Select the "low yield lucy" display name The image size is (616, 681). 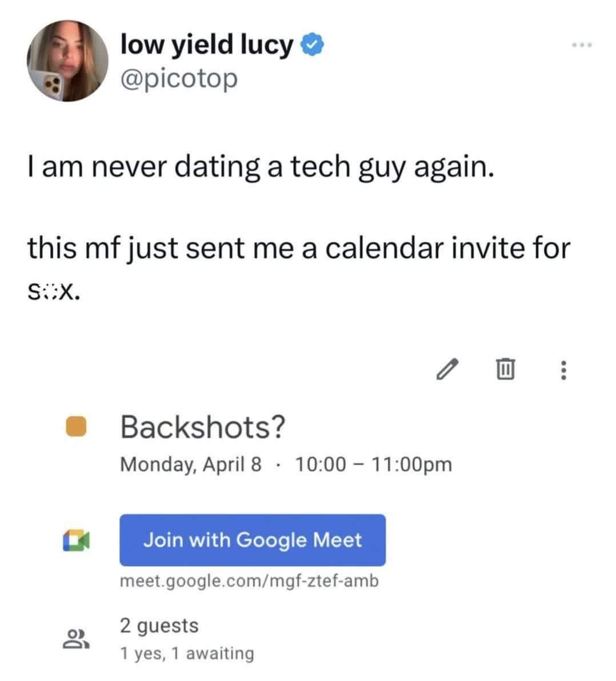[207, 45]
